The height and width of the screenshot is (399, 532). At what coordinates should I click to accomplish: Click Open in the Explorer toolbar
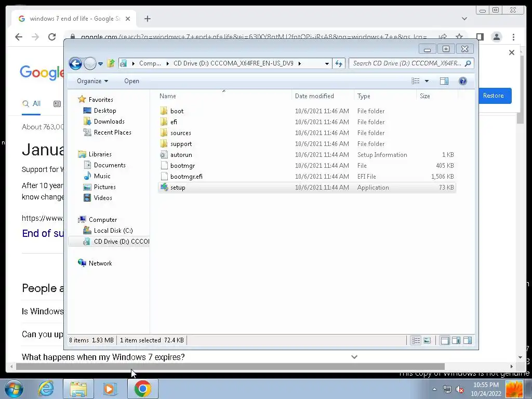(131, 81)
